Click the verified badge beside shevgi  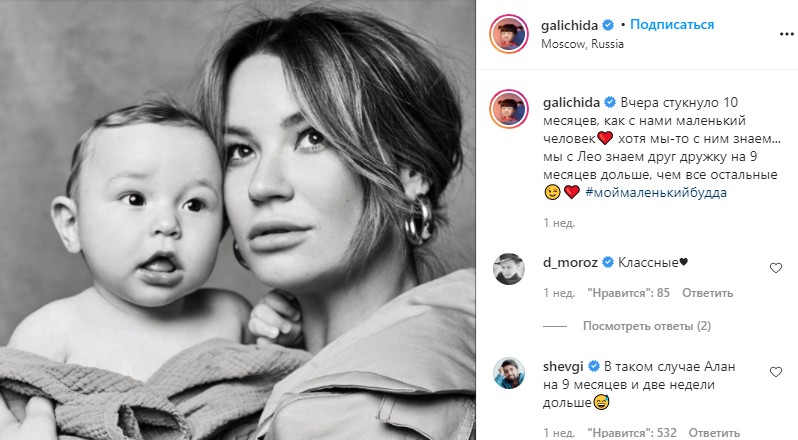[x=593, y=366]
